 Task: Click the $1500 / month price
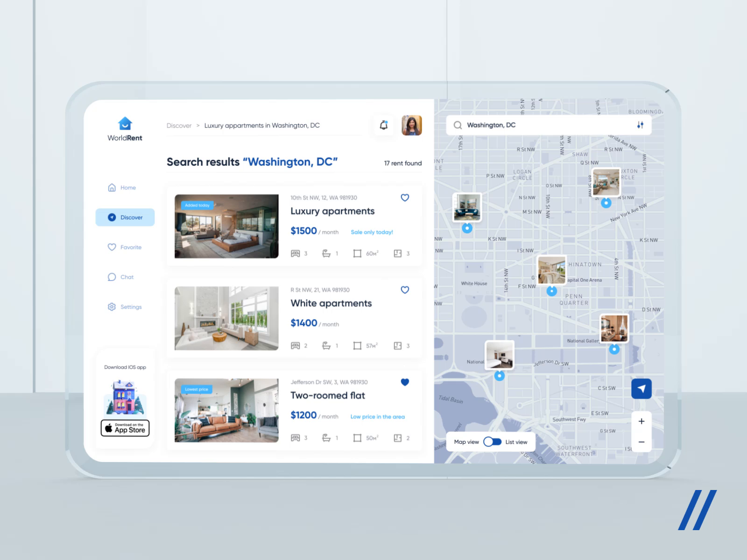(315, 231)
